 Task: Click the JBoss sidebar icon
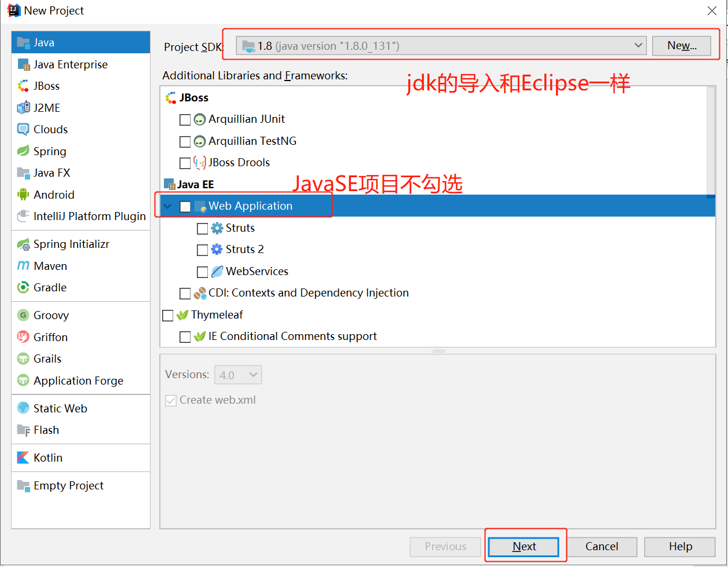(23, 86)
